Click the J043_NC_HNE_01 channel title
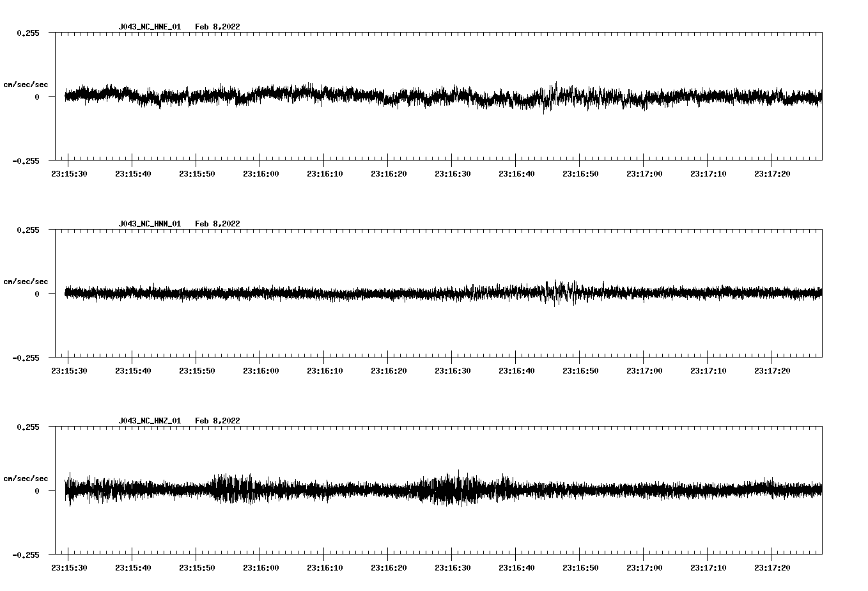868x591 pixels. [x=150, y=27]
